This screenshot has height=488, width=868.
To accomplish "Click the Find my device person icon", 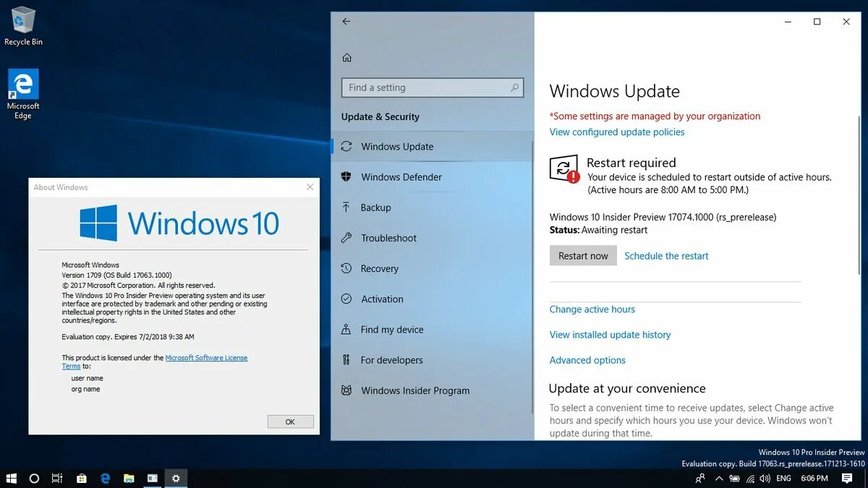I will (x=346, y=329).
